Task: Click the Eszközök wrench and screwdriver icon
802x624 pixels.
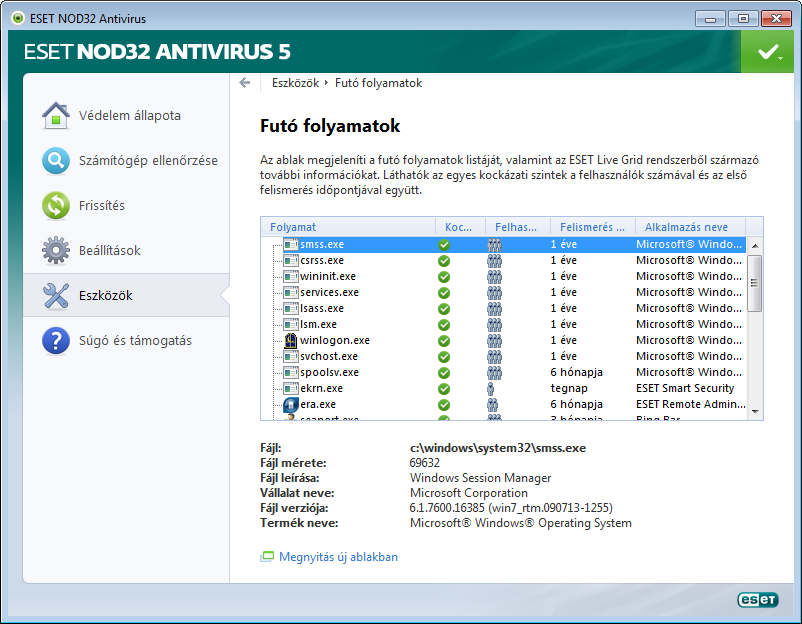Action: pyautogui.click(x=56, y=296)
